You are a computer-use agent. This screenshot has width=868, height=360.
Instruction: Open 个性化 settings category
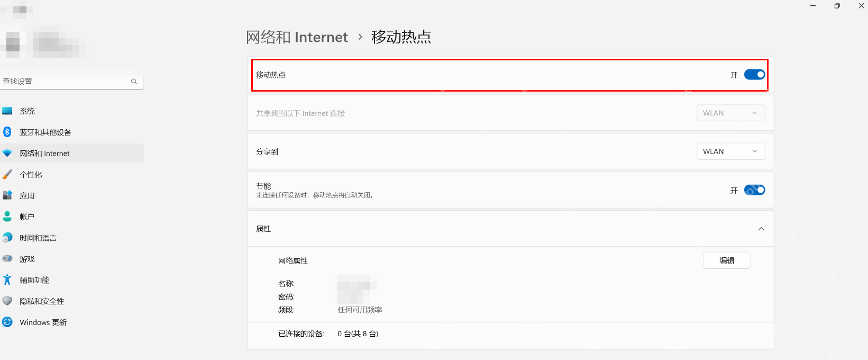[72, 174]
